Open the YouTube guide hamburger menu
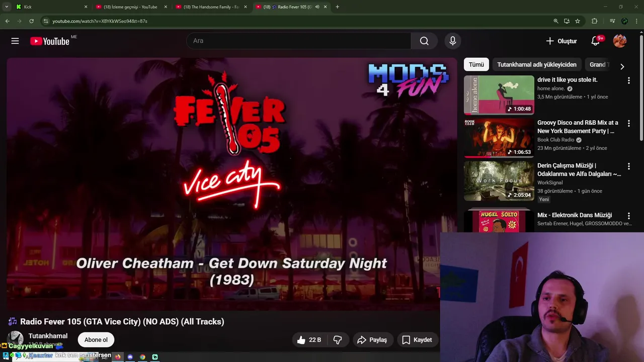The height and width of the screenshot is (362, 644). tap(15, 41)
